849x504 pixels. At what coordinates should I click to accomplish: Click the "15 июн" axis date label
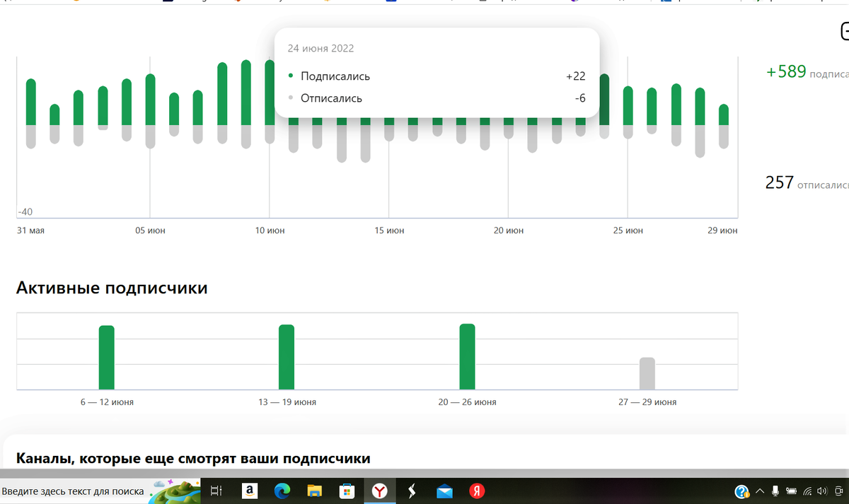[x=389, y=230]
